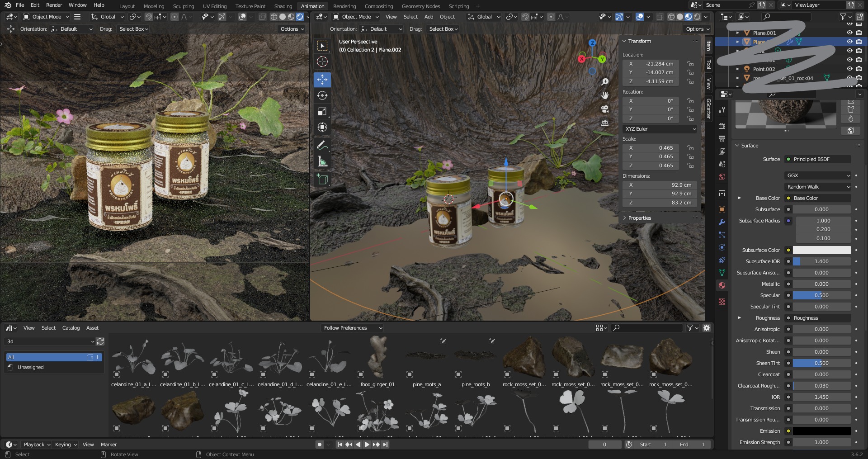Select the Annotate pencil tool
Viewport: 868px width, 459px height.
click(x=322, y=146)
